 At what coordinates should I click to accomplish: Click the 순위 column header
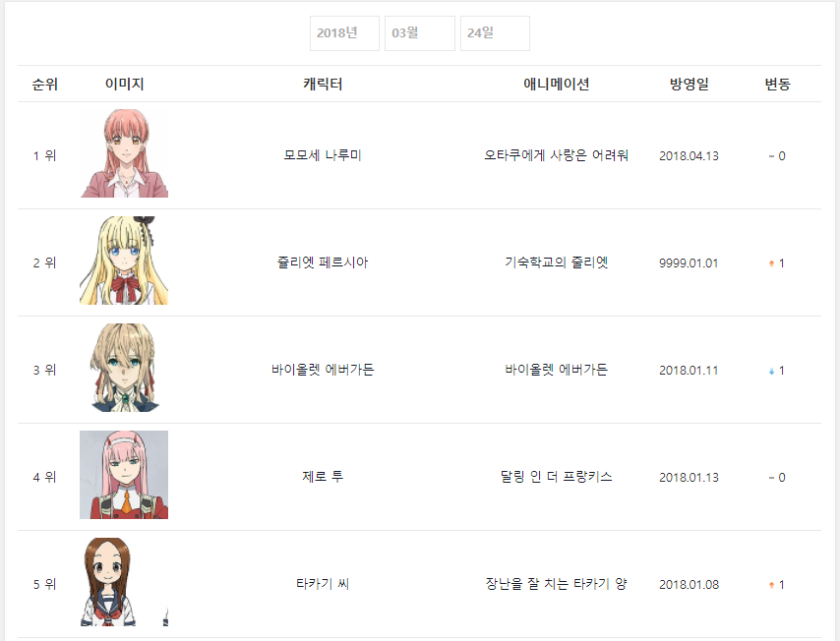click(x=45, y=85)
